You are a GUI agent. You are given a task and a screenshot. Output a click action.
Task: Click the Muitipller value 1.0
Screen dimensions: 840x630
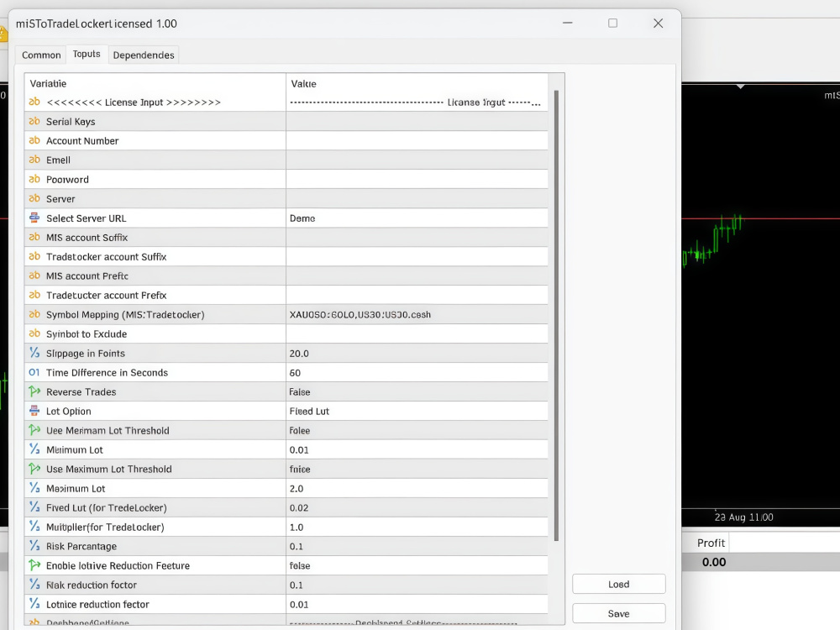tap(297, 527)
